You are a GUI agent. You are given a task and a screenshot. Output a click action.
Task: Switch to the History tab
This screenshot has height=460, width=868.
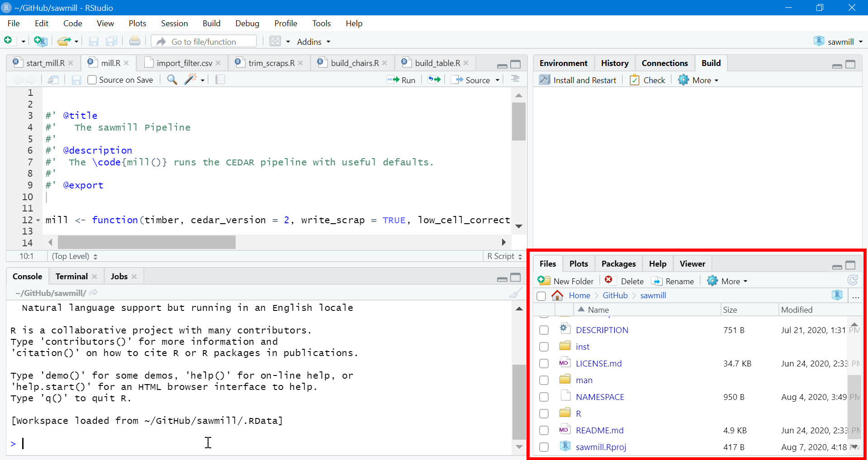coord(614,63)
